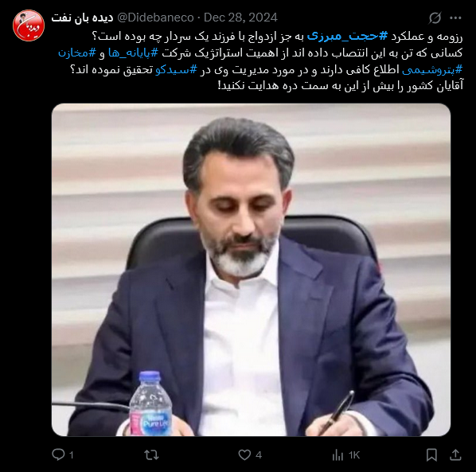Open the @Didebaneco handle

pyautogui.click(x=155, y=18)
